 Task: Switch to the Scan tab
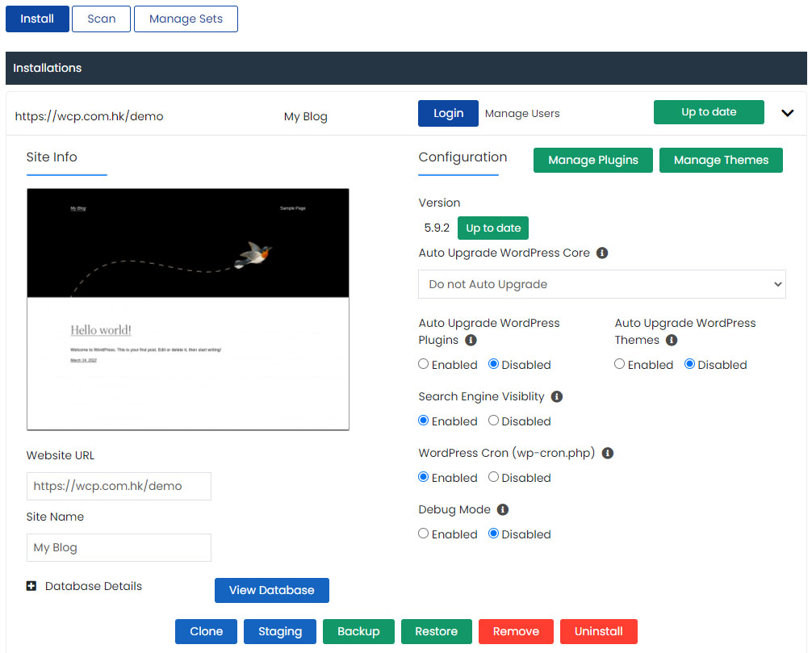101,19
